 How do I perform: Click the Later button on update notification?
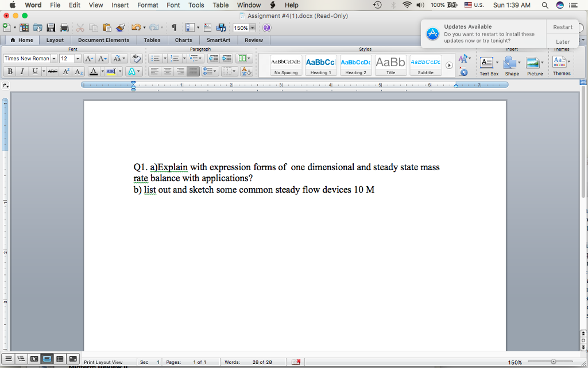click(562, 41)
